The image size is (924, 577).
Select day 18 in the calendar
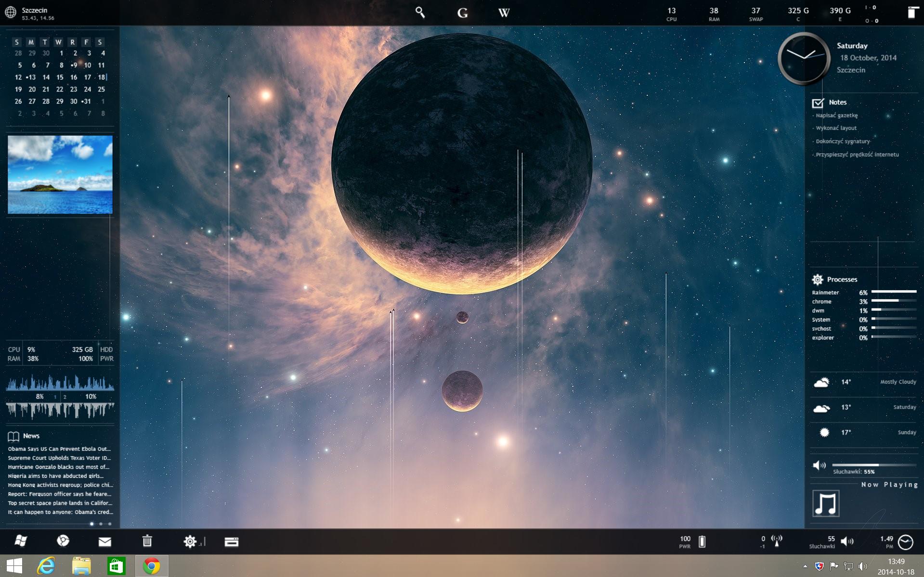click(x=102, y=77)
